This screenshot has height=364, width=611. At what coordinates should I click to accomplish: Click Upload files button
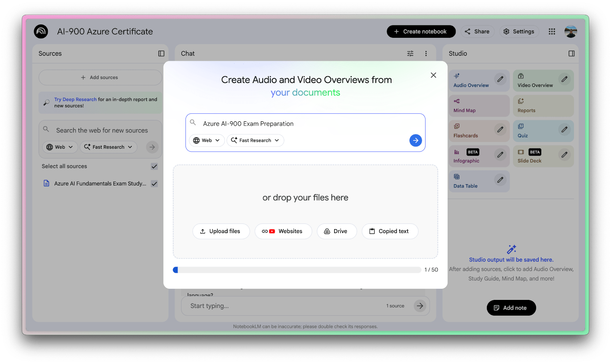[x=221, y=231]
